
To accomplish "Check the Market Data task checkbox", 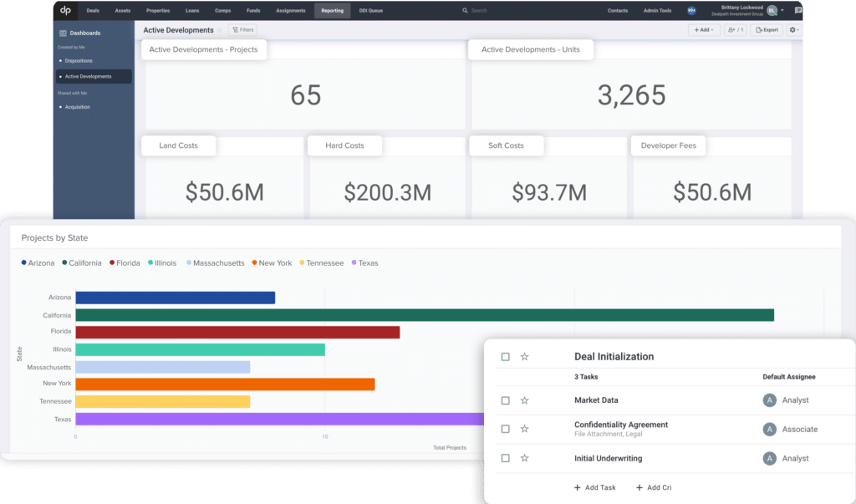I will click(x=505, y=400).
